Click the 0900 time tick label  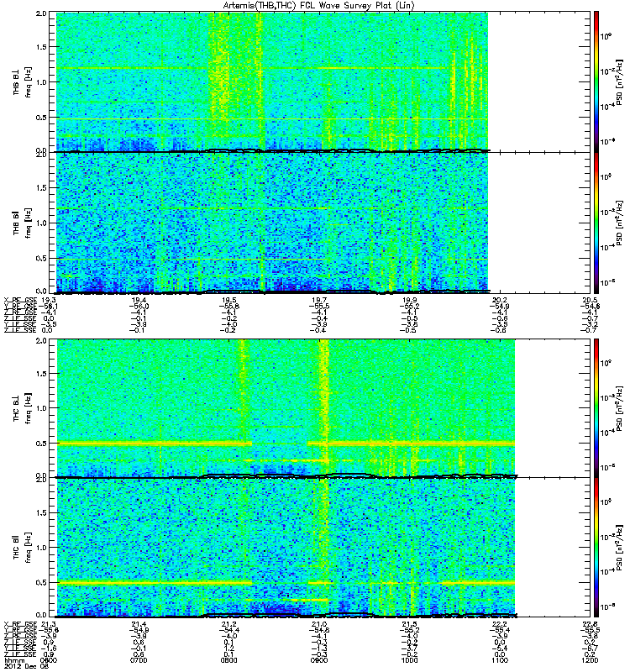point(319,660)
